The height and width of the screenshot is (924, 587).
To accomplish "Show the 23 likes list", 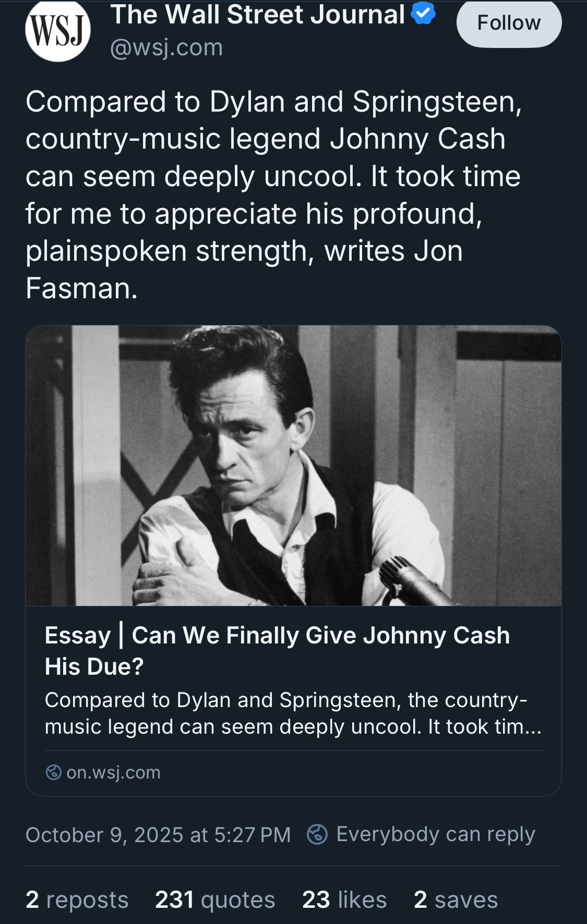I will coord(344,899).
